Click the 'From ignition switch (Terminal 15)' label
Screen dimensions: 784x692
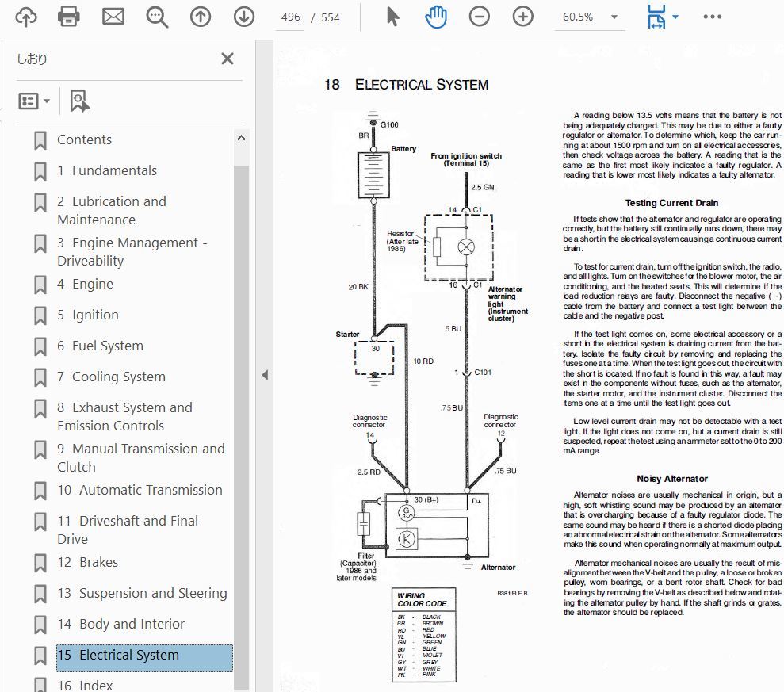click(x=466, y=159)
